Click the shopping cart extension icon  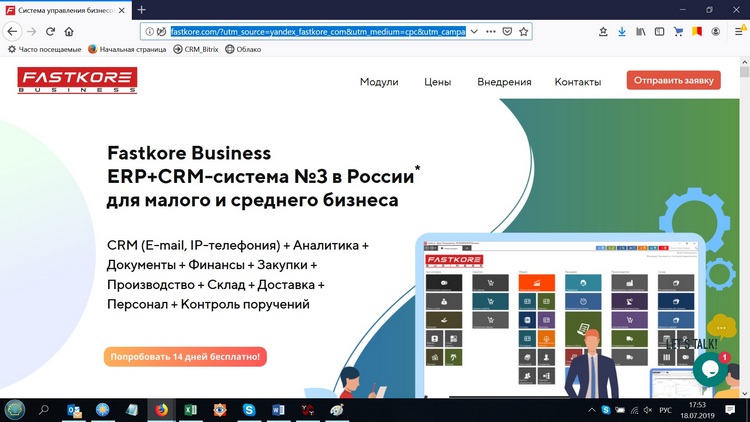(x=678, y=32)
